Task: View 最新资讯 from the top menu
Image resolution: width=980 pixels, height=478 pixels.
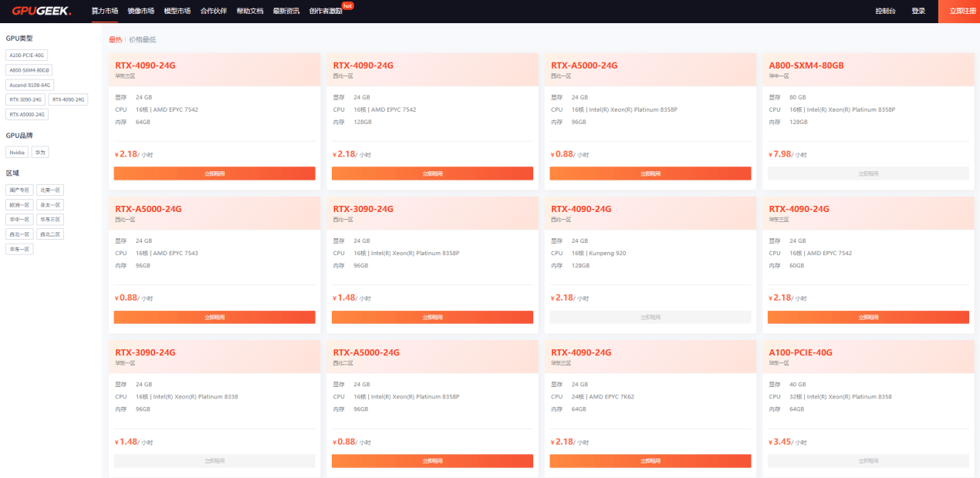Action: point(286,11)
